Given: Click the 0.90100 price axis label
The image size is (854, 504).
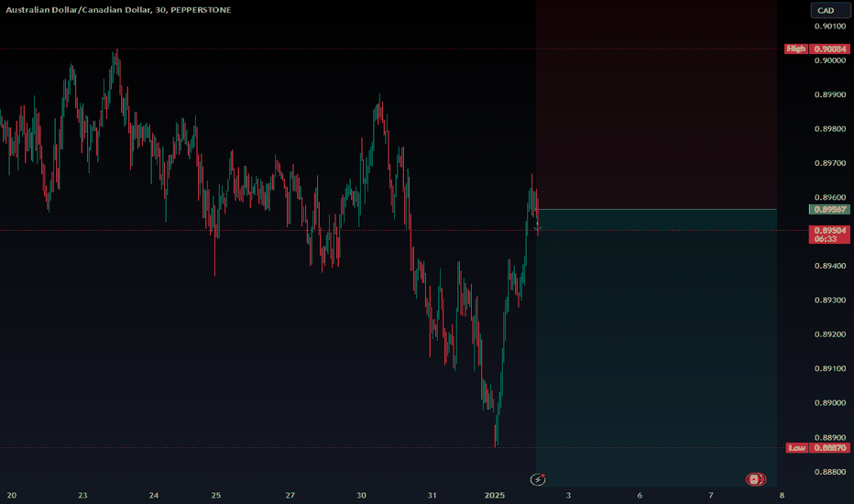Looking at the screenshot, I should pos(830,27).
